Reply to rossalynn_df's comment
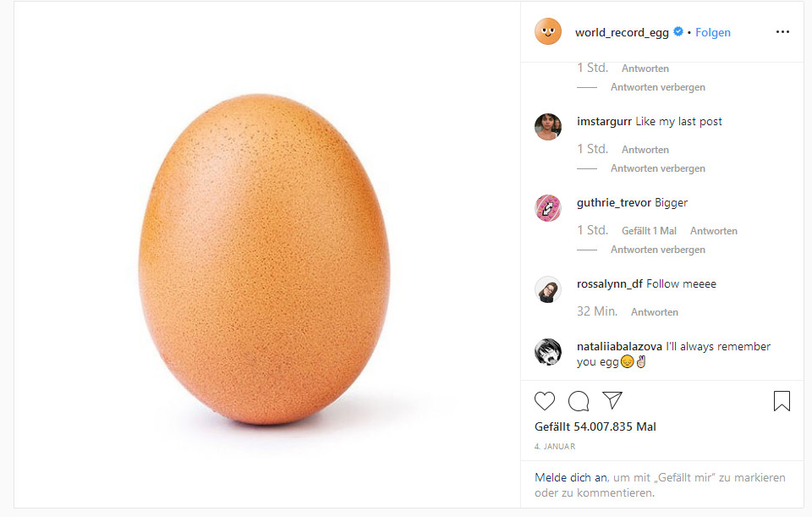Screen dimensions: 812x517 point(655,312)
